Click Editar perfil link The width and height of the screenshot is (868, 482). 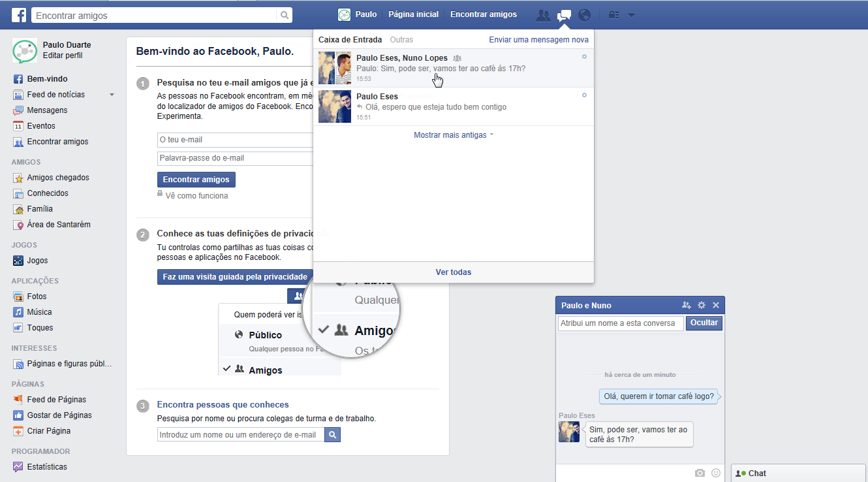point(63,56)
